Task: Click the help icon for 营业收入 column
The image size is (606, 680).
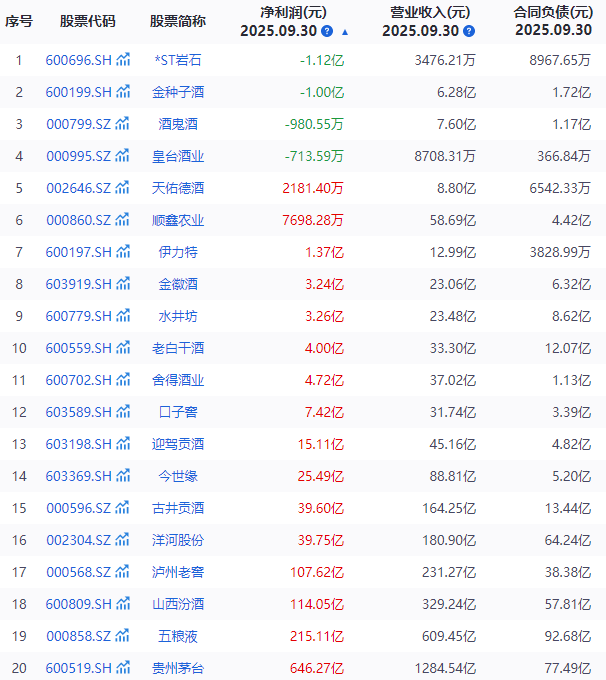Action: 469,31
